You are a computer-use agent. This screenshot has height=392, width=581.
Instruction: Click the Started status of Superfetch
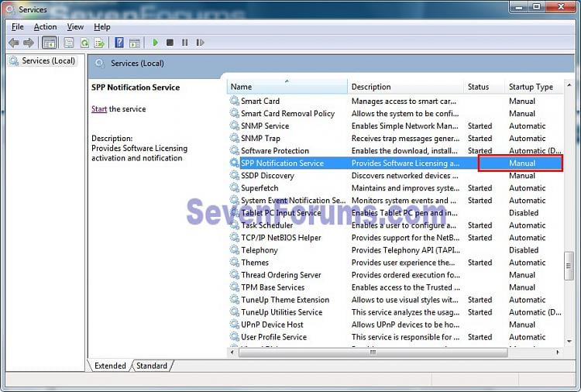click(x=480, y=187)
